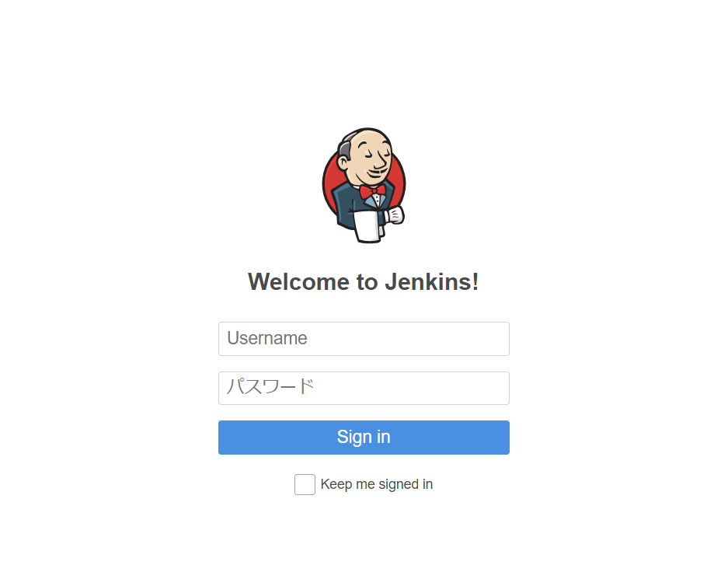The height and width of the screenshot is (572, 728).
Task: Click the butler's red bow tie
Action: pos(372,191)
